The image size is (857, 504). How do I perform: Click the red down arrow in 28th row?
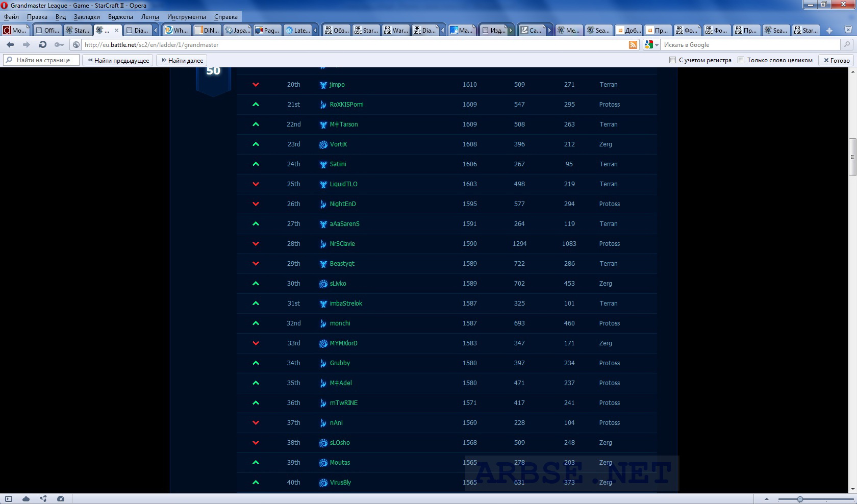tap(256, 244)
